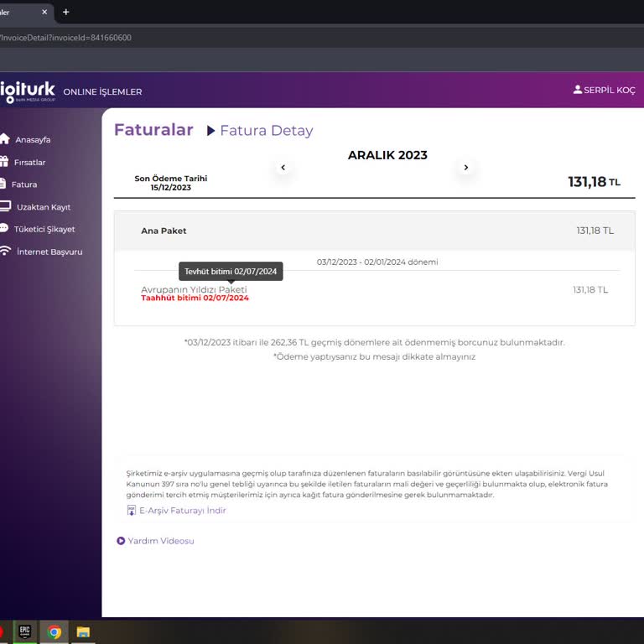The image size is (644, 644).
Task: Go to next invoice month
Action: coord(465,168)
